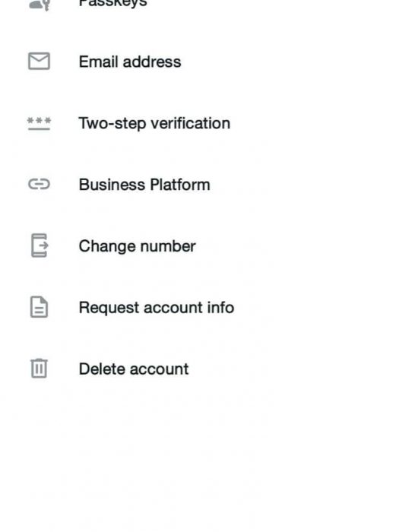The image size is (418, 532).
Task: Tap the "Platform" word in Business Platform
Action: [x=180, y=185]
